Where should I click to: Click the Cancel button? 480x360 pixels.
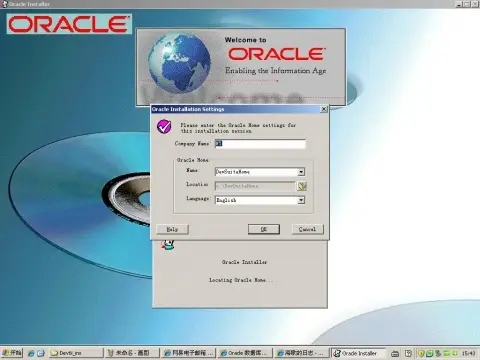[307, 229]
